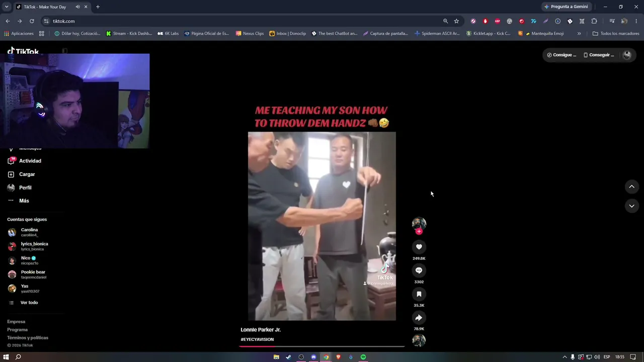Pause the playing TikTok video
This screenshot has height=362, width=644.
[x=322, y=226]
